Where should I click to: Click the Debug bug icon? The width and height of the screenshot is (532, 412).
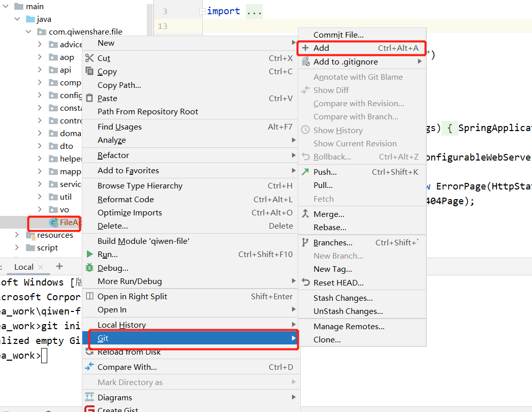point(89,268)
